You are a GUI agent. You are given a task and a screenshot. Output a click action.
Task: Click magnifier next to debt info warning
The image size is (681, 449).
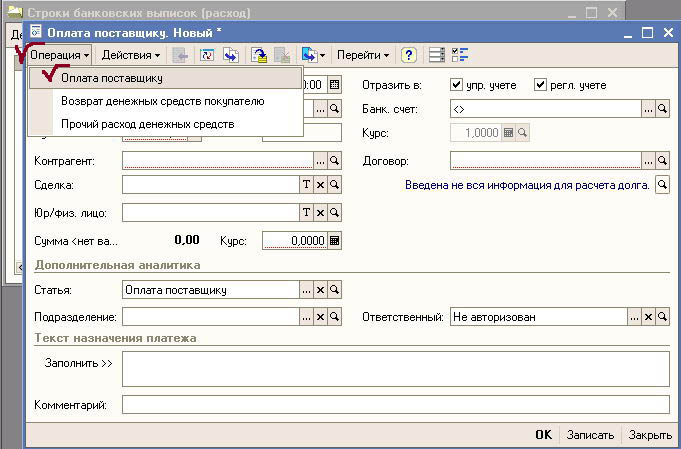662,185
